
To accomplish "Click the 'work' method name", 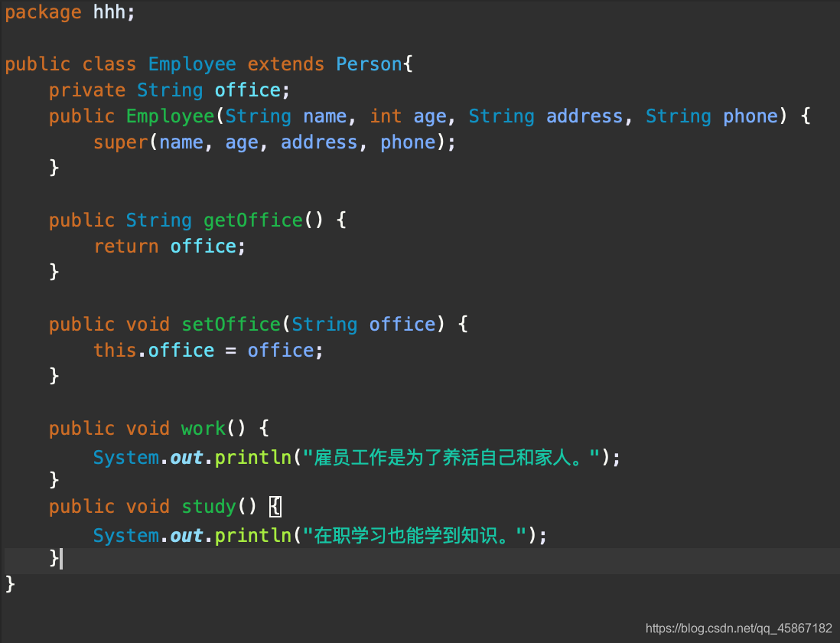I will 203,428.
